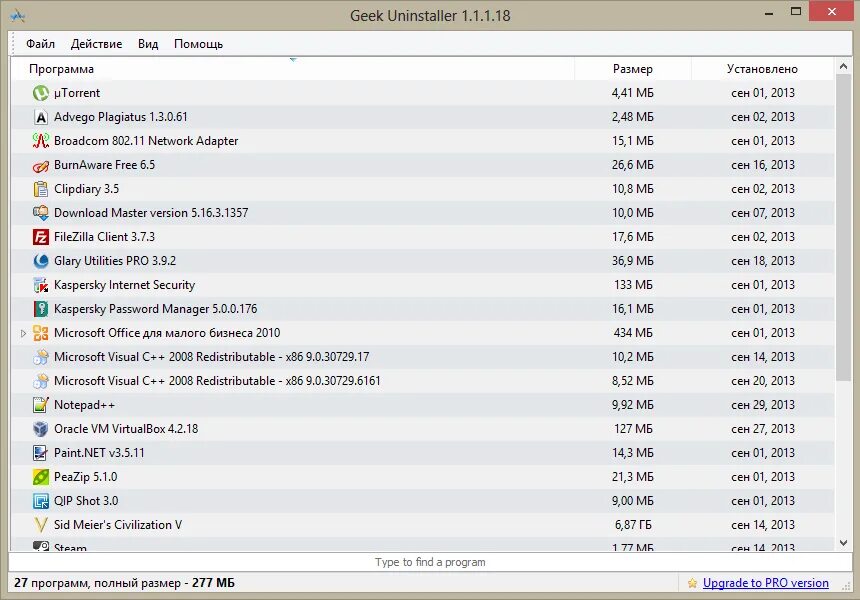Open the Upgrade to PRO version link
Viewport: 860px width, 600px height.
pyautogui.click(x=766, y=583)
